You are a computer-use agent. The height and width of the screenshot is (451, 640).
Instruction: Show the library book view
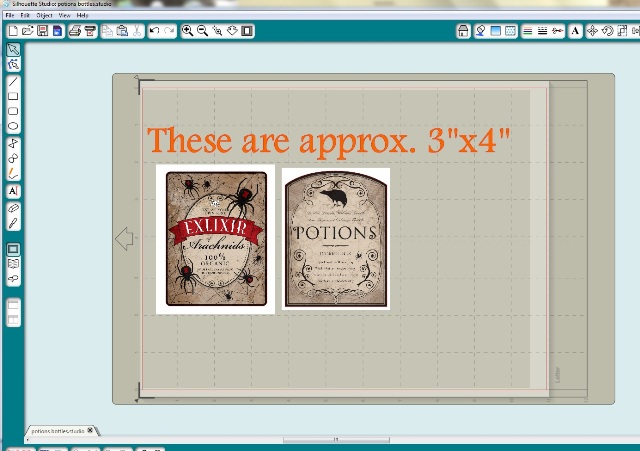[x=13, y=264]
